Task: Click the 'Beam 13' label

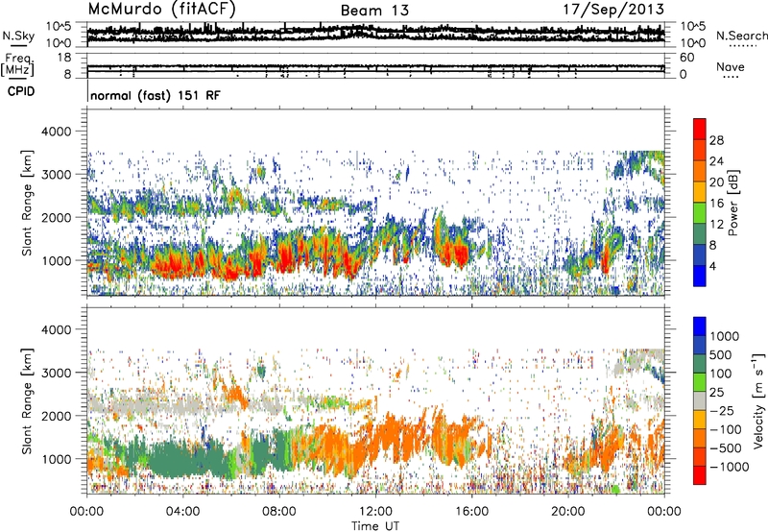Action: (x=374, y=11)
